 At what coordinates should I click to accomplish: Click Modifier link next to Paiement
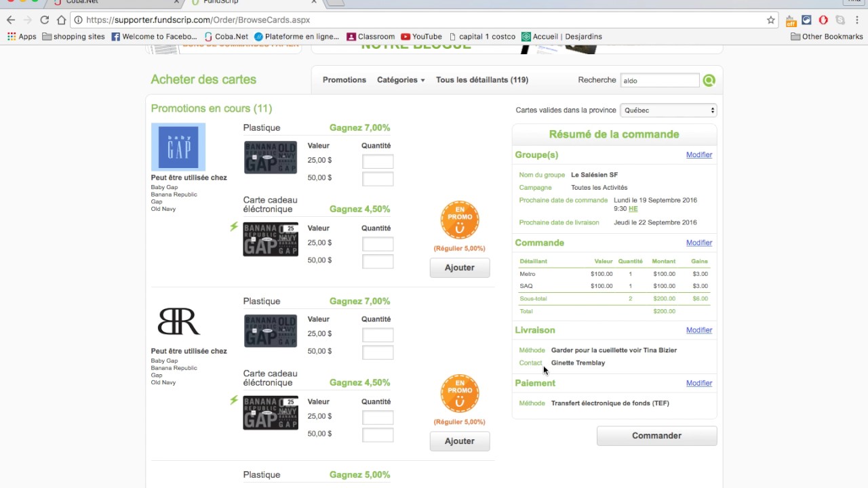pos(699,383)
